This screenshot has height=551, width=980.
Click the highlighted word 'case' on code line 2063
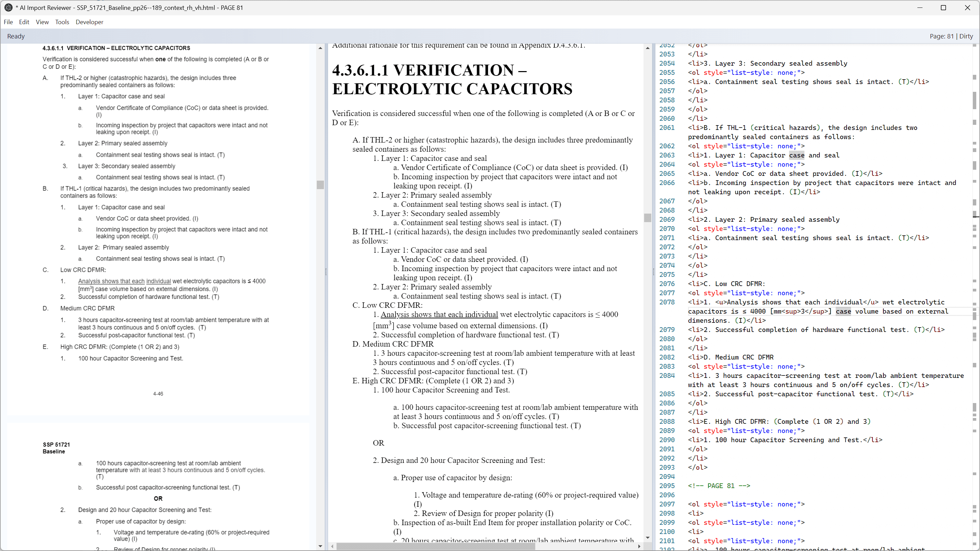point(797,155)
